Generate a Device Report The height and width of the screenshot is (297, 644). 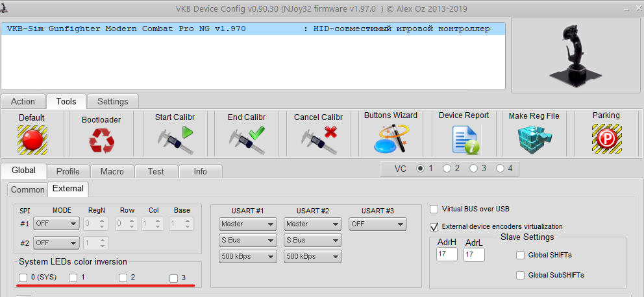pos(464,139)
